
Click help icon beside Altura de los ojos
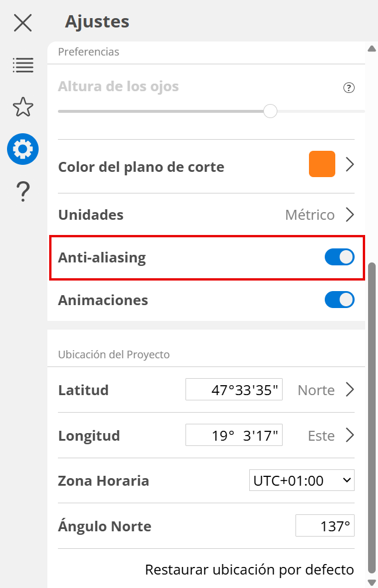(349, 88)
